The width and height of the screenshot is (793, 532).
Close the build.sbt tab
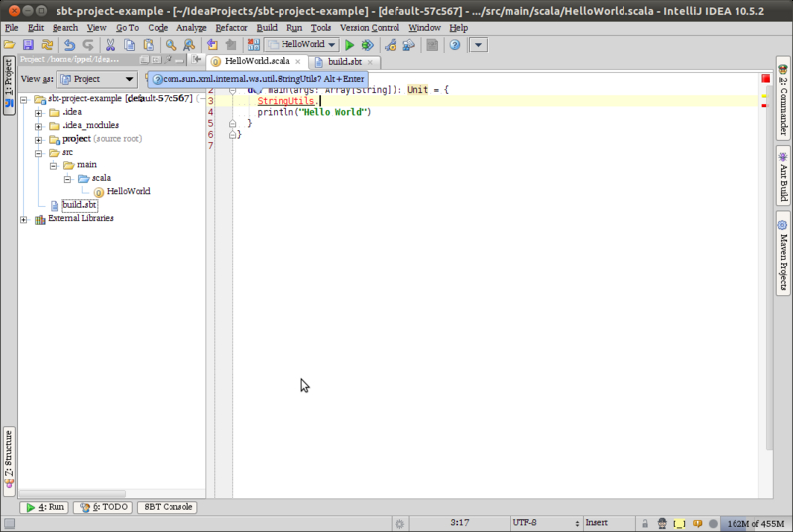pos(370,62)
